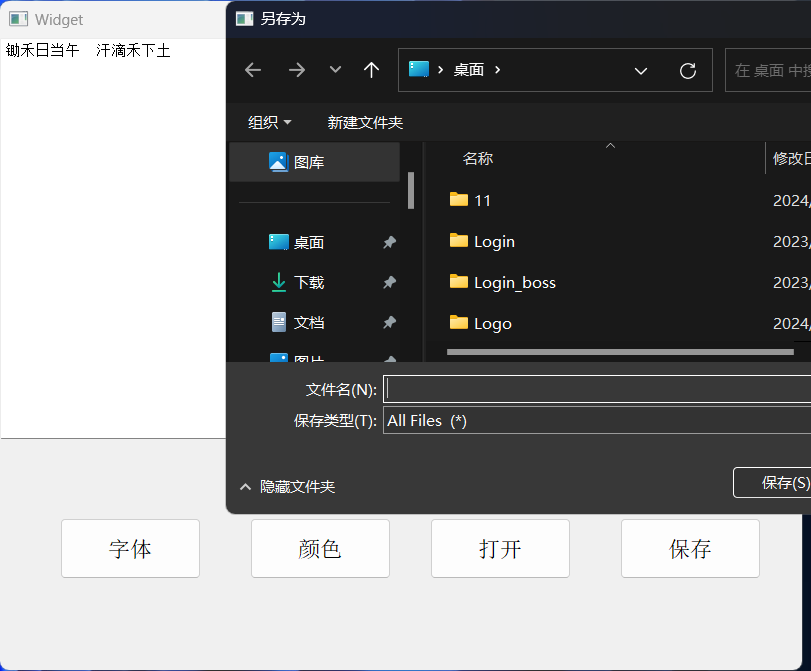This screenshot has width=811, height=671.
Task: Refresh the current folder view
Action: pos(687,71)
